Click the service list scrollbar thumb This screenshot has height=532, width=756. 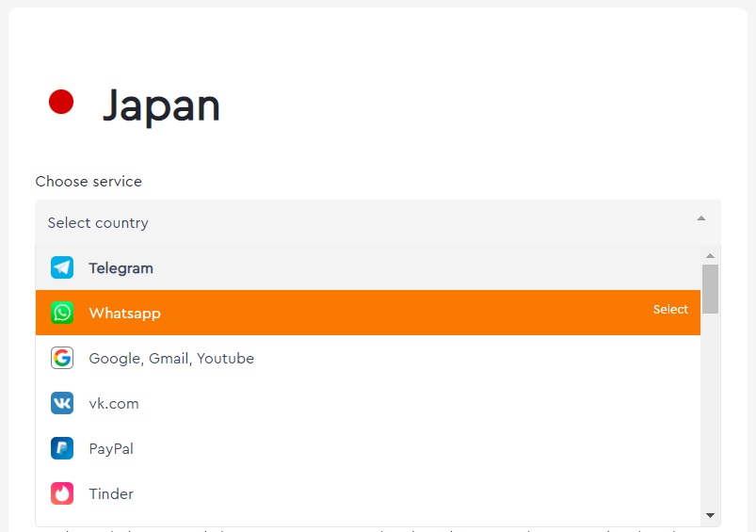710,289
